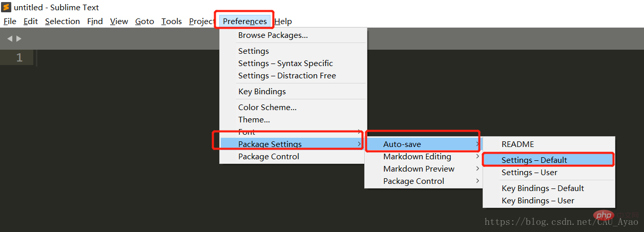Open the Selection menu
The width and height of the screenshot is (644, 232).
click(63, 21)
